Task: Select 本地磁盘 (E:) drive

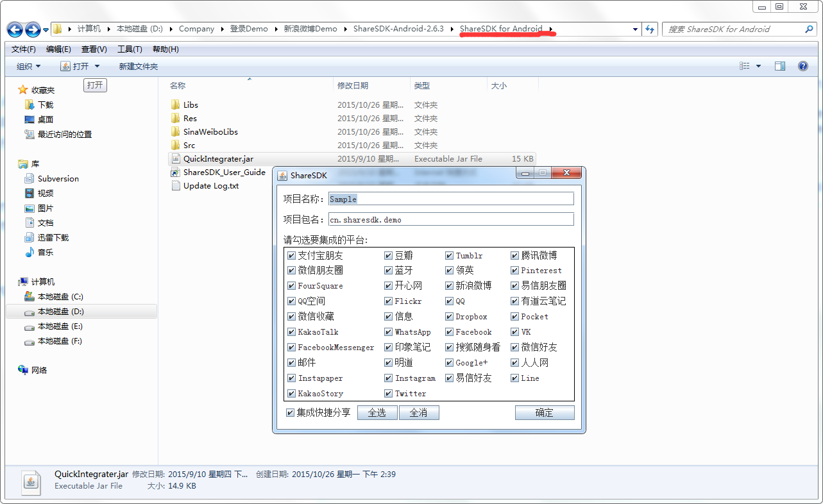Action: (54, 326)
